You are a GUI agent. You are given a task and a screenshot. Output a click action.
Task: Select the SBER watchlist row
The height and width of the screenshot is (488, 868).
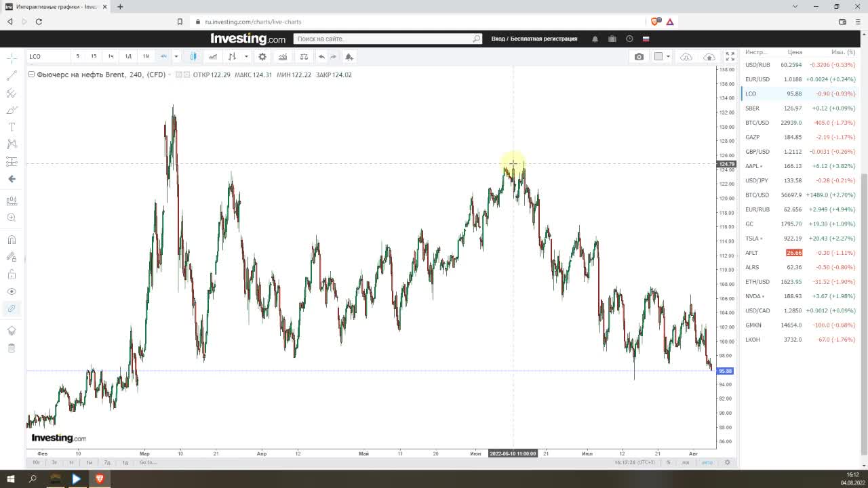pos(801,108)
